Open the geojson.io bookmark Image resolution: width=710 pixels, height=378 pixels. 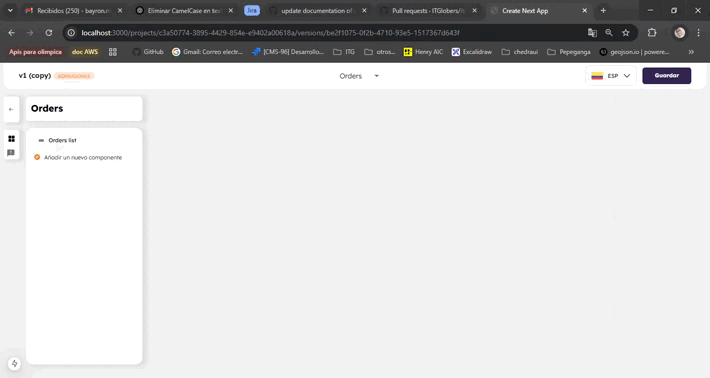click(634, 52)
